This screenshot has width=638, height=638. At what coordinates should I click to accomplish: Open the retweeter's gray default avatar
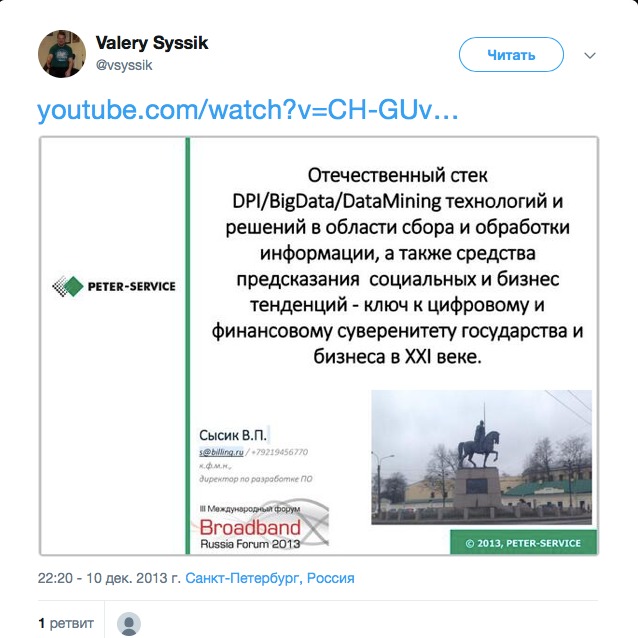point(129,624)
